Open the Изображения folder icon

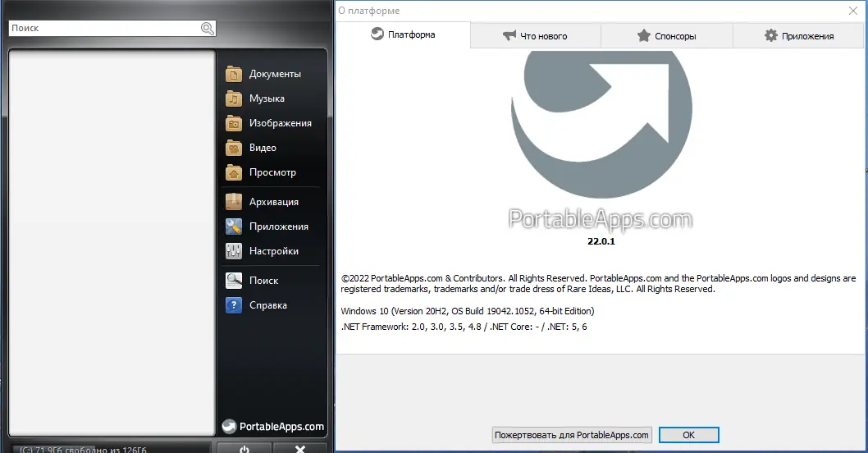[x=234, y=123]
